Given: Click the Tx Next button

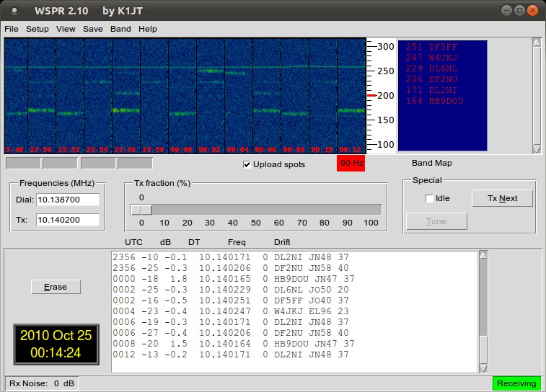Looking at the screenshot, I should point(502,198).
